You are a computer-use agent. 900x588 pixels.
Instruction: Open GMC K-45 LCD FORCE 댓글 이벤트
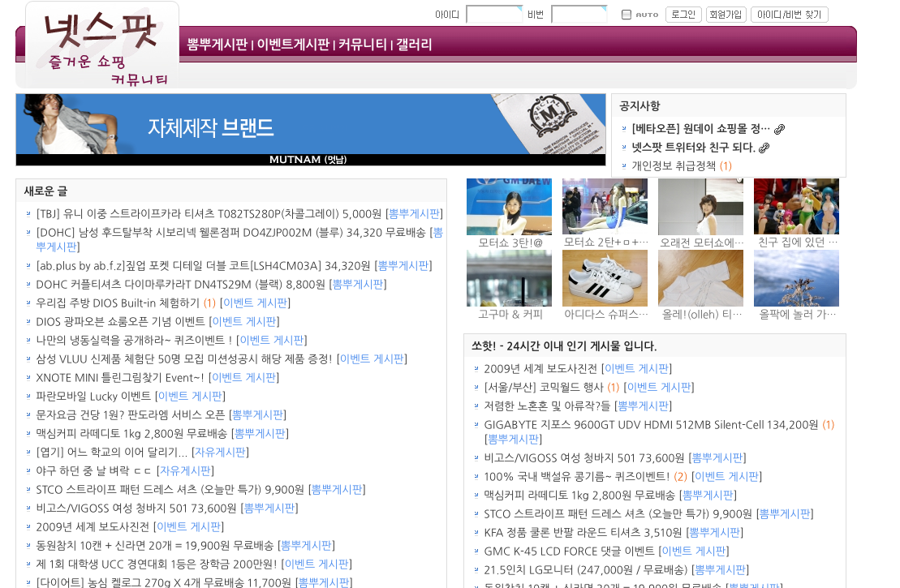pos(569,552)
